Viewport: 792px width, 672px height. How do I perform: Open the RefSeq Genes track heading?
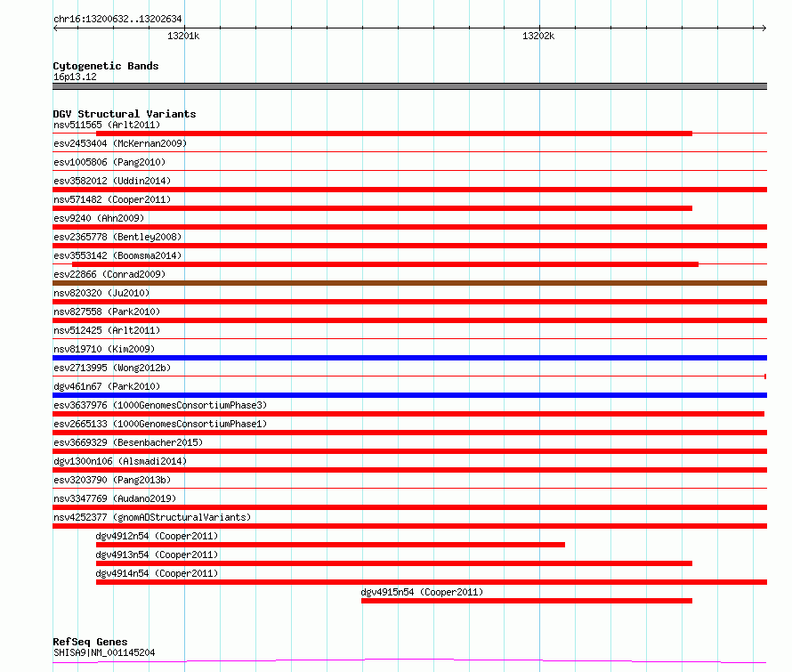click(x=90, y=642)
